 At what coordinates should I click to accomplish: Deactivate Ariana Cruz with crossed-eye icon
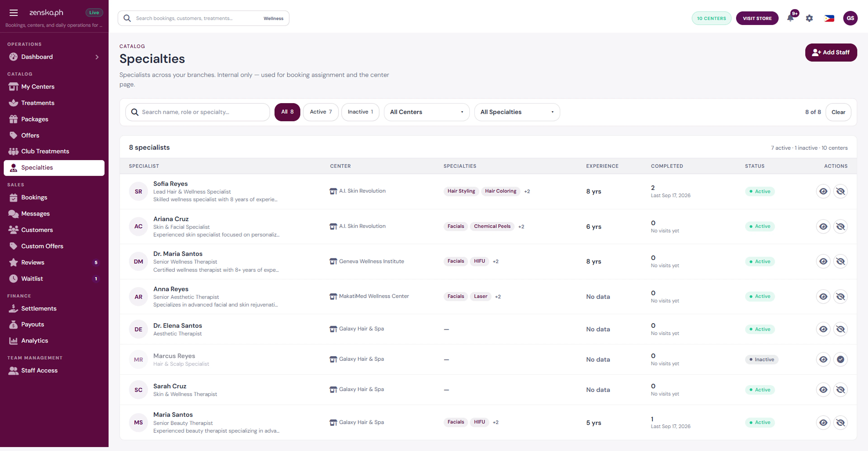840,226
